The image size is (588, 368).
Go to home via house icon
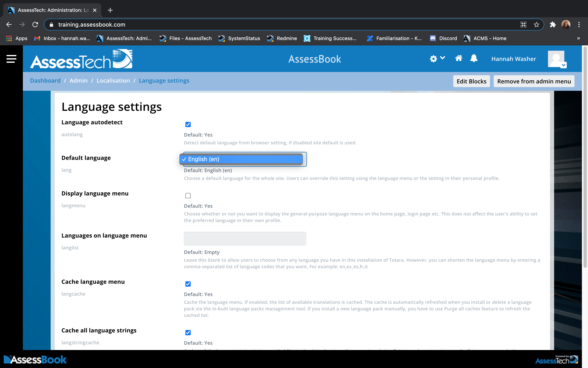coord(459,58)
